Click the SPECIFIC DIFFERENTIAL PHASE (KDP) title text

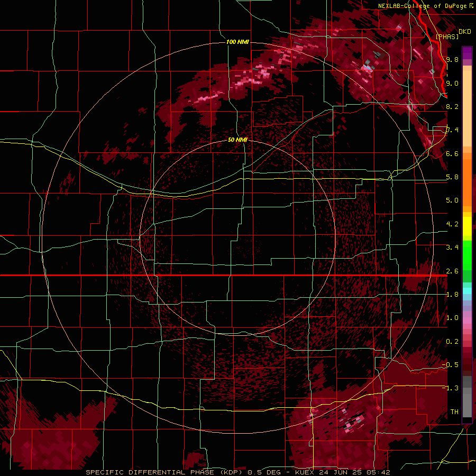click(x=165, y=472)
